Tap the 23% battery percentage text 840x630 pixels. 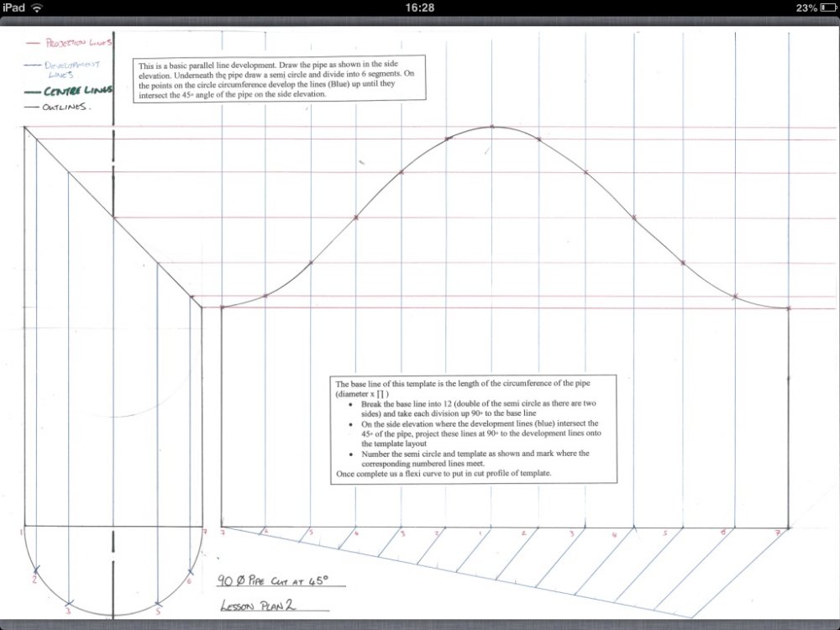click(x=795, y=8)
